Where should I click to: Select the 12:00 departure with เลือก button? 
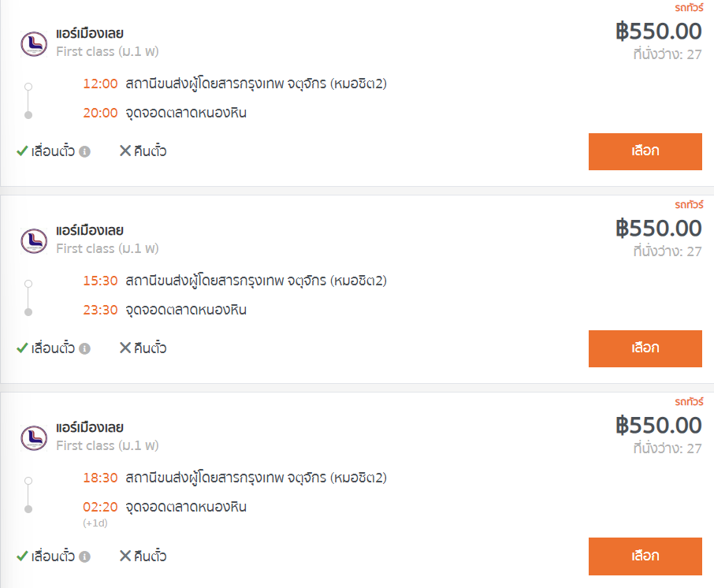click(645, 151)
